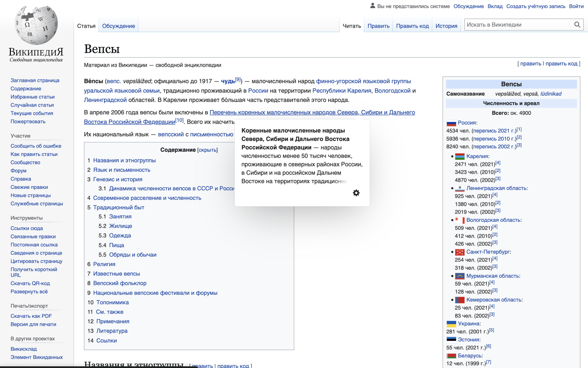Click 'Скачать QR-код' link
Screen dimensions: 588x368
30,283
